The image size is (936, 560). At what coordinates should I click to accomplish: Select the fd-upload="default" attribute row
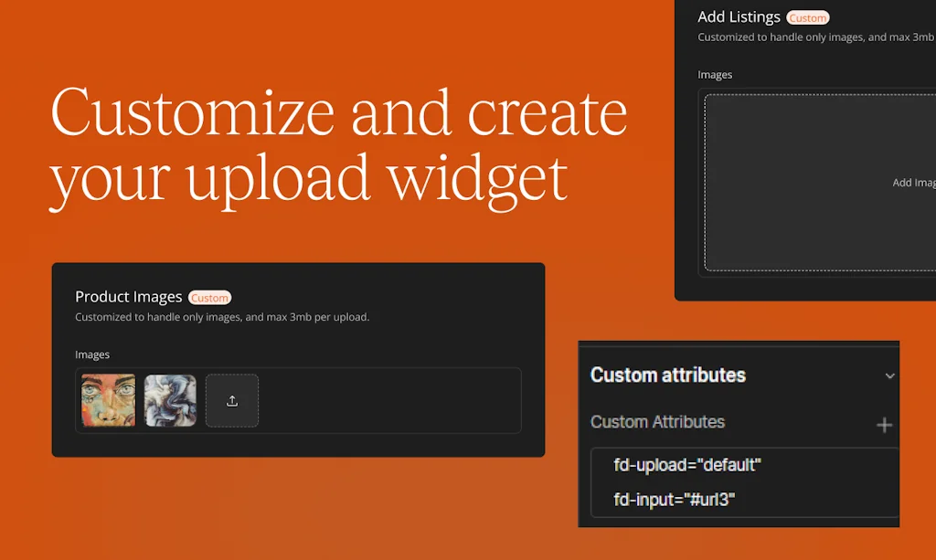(687, 465)
